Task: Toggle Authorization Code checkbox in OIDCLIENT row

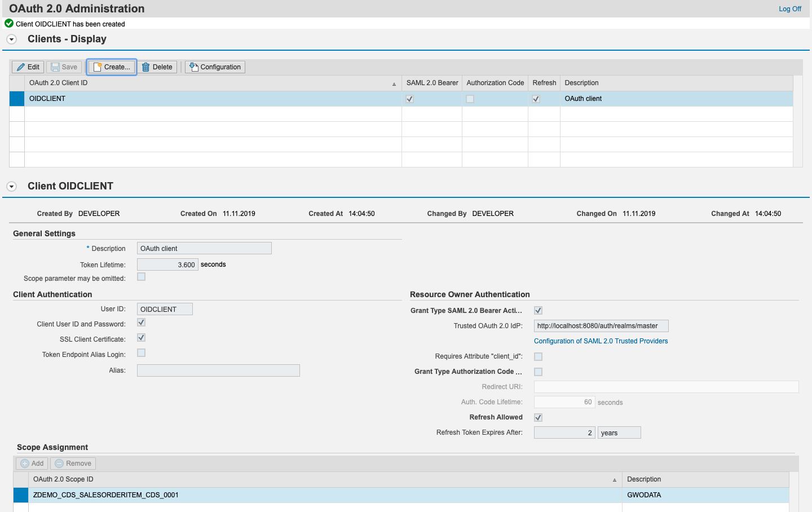Action: (x=470, y=99)
